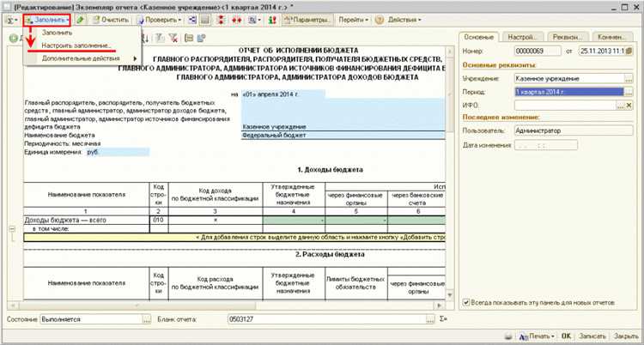This screenshot has width=644, height=345.
Task: Open the Заполнить toolbar dropdown
Action: click(46, 18)
